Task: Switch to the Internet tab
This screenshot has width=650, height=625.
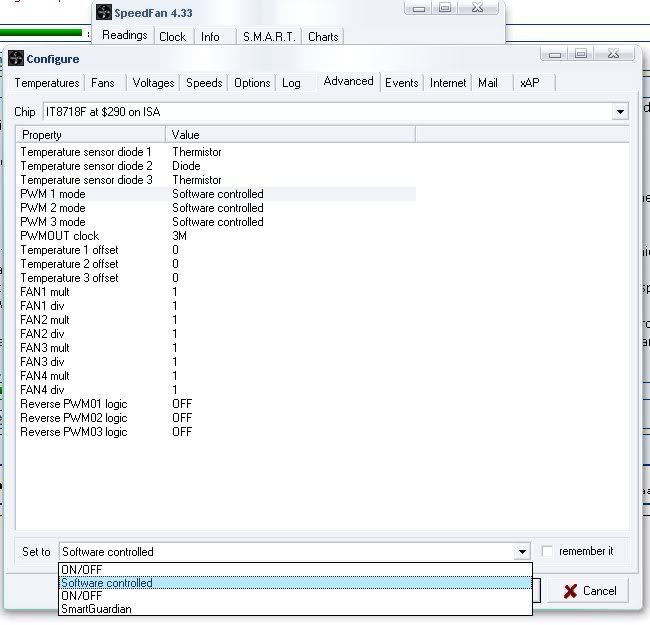Action: [x=448, y=83]
